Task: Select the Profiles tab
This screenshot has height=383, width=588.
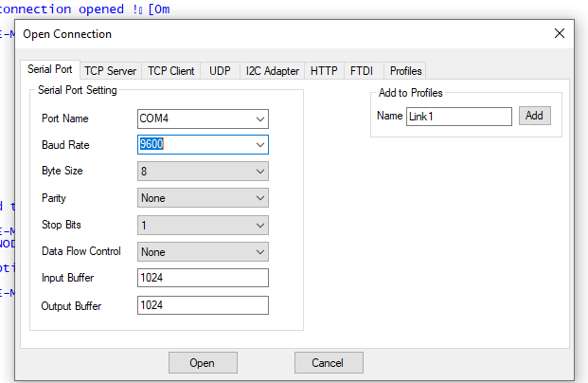Action: click(x=405, y=71)
